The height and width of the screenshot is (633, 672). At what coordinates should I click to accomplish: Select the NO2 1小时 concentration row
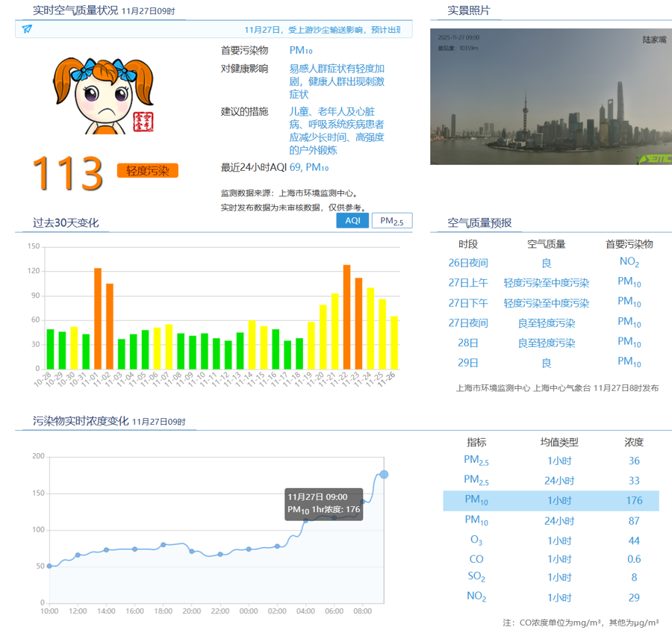pyautogui.click(x=551, y=597)
